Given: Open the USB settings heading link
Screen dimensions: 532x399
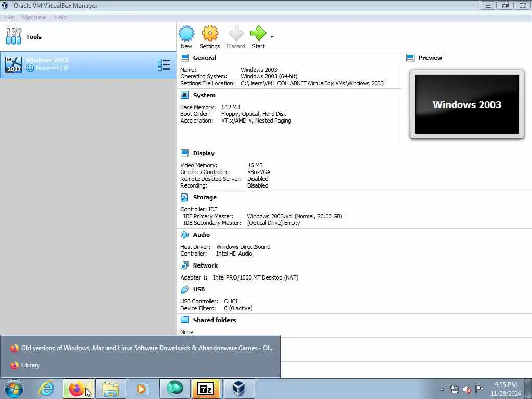Looking at the screenshot, I should coord(199,289).
